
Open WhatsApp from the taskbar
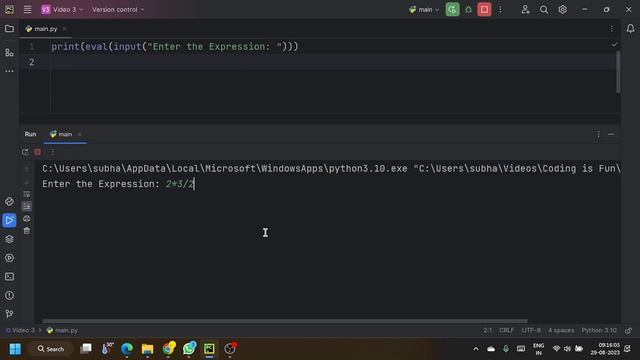(189, 349)
